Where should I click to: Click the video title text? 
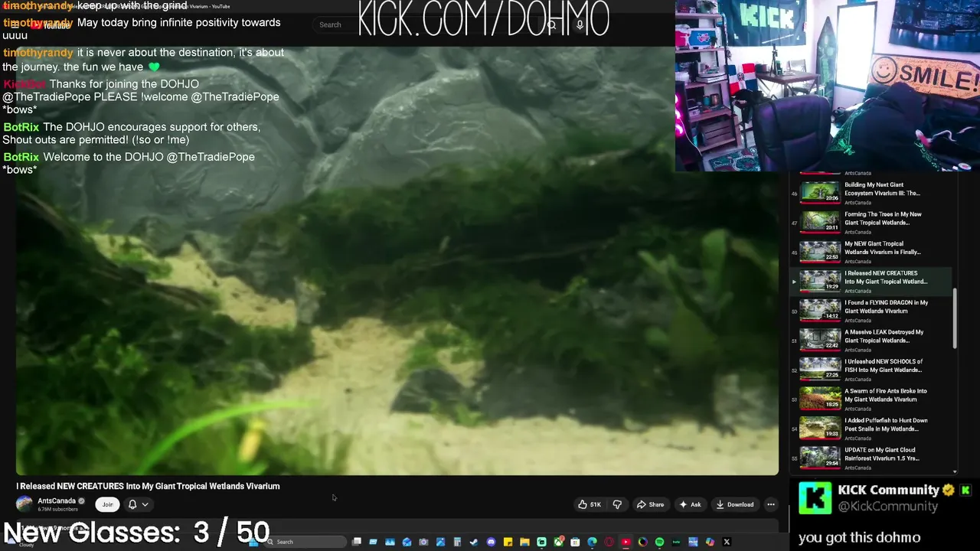coord(148,486)
